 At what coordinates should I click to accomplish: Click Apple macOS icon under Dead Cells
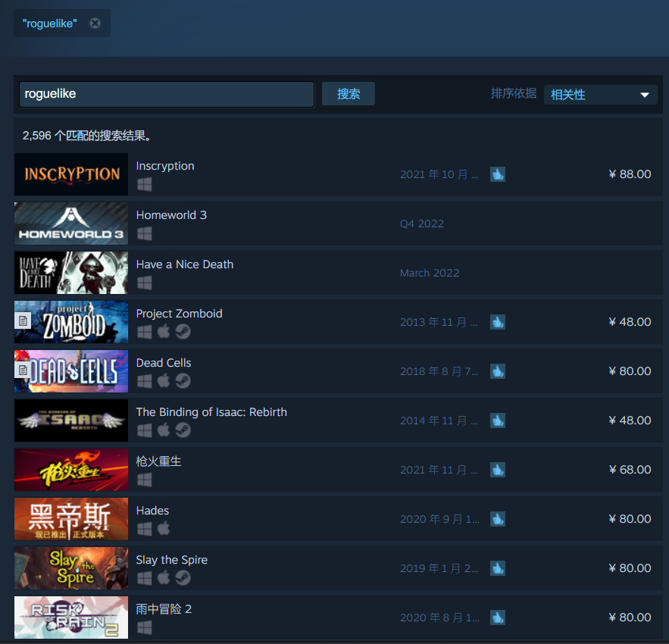(164, 380)
